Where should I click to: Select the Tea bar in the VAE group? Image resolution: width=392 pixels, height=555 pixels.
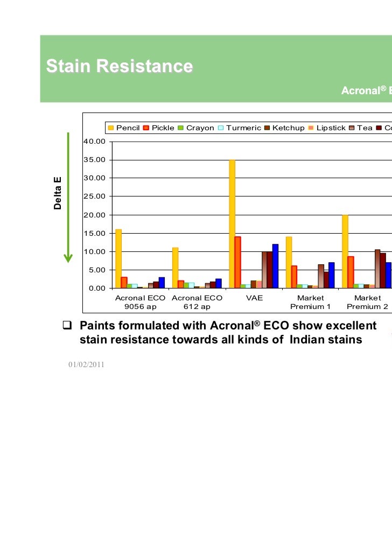(264, 270)
